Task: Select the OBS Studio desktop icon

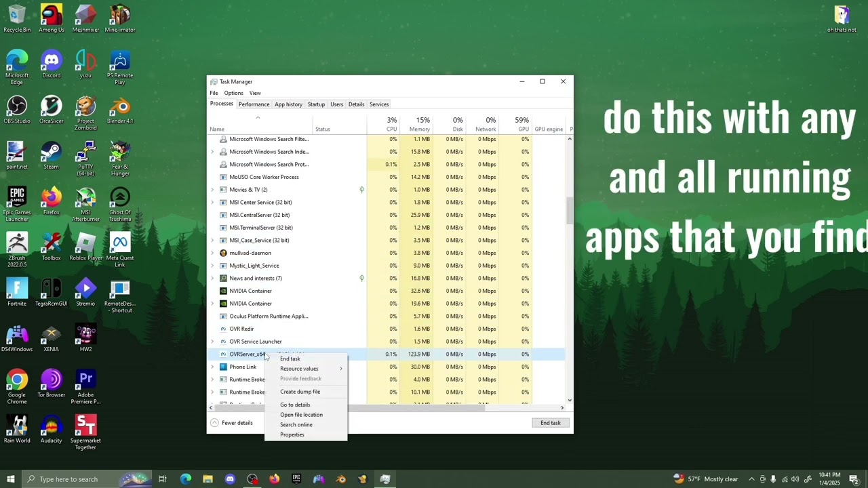Action: pos(17,110)
